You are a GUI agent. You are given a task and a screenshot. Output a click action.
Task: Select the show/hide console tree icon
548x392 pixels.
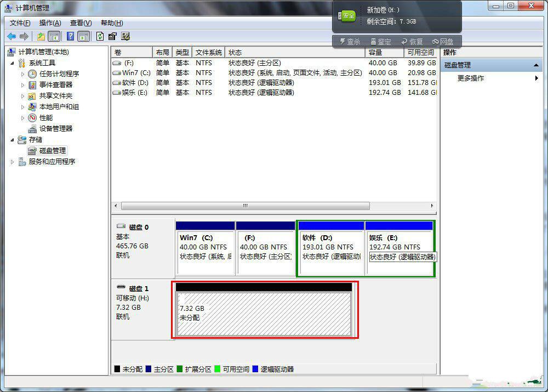(x=53, y=36)
